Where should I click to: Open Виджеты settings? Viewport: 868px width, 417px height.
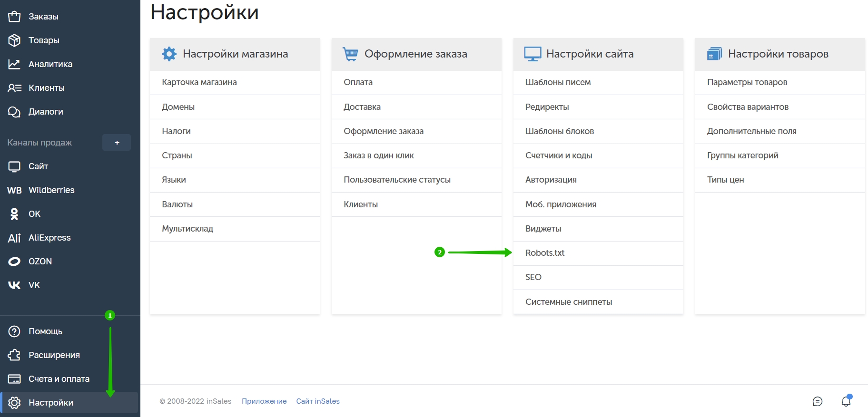point(598,229)
